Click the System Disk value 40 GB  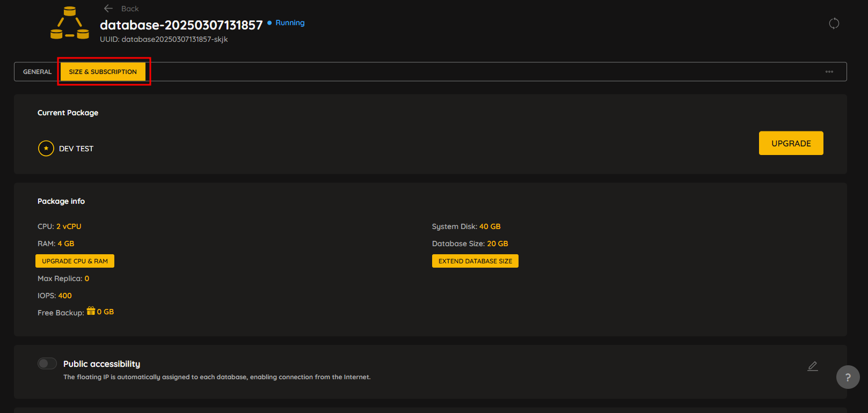click(490, 226)
